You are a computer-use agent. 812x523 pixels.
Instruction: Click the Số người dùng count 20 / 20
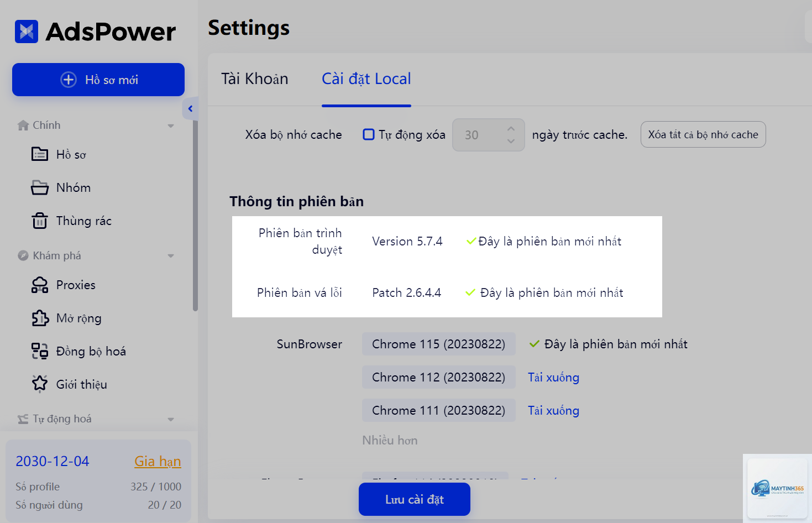click(165, 505)
